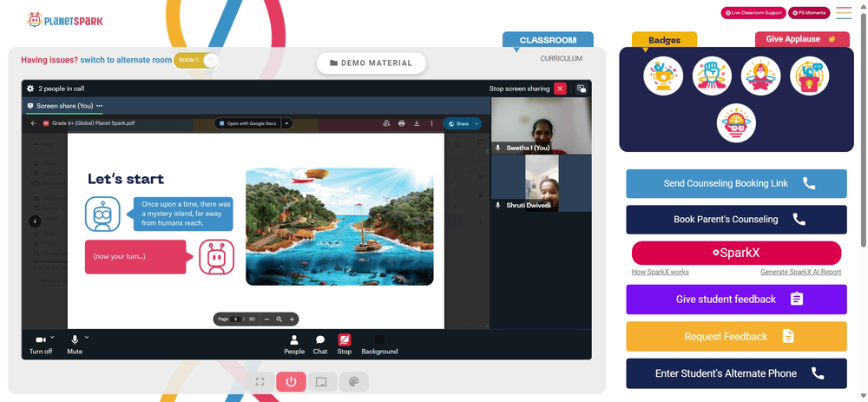Award the speech bubble lightbulb badge

809,76
